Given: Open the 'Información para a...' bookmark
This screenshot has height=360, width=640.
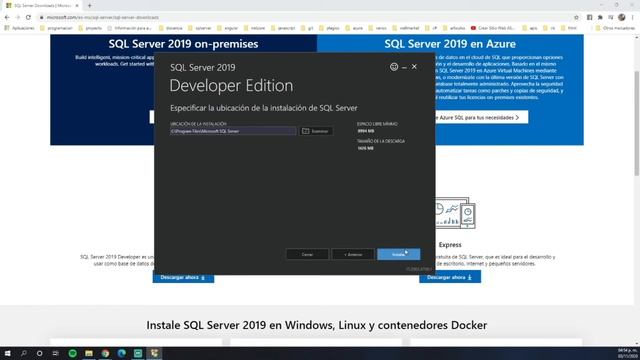Looking at the screenshot, I should (x=129, y=28).
